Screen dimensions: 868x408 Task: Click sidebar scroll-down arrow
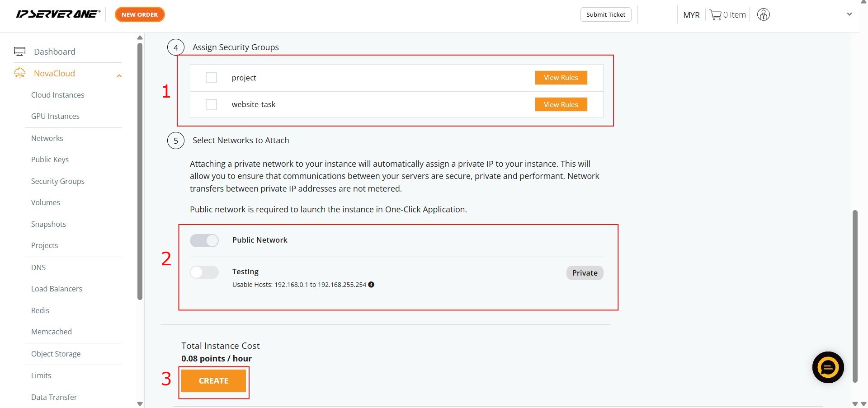click(140, 403)
